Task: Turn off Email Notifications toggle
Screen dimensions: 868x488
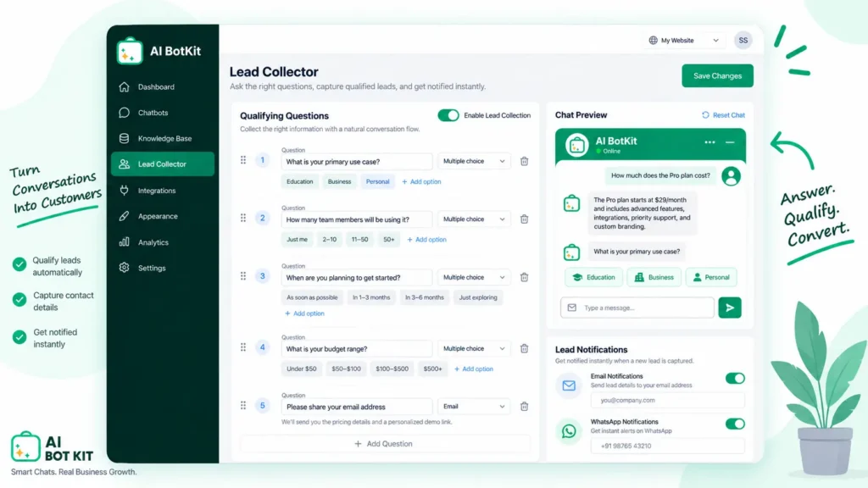Action: (x=735, y=379)
